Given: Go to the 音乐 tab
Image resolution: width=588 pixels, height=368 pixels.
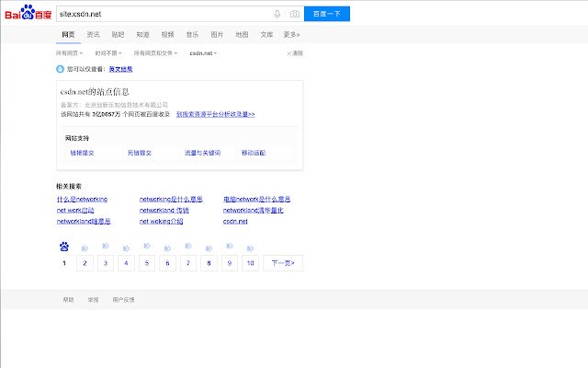Looking at the screenshot, I should 192,35.
